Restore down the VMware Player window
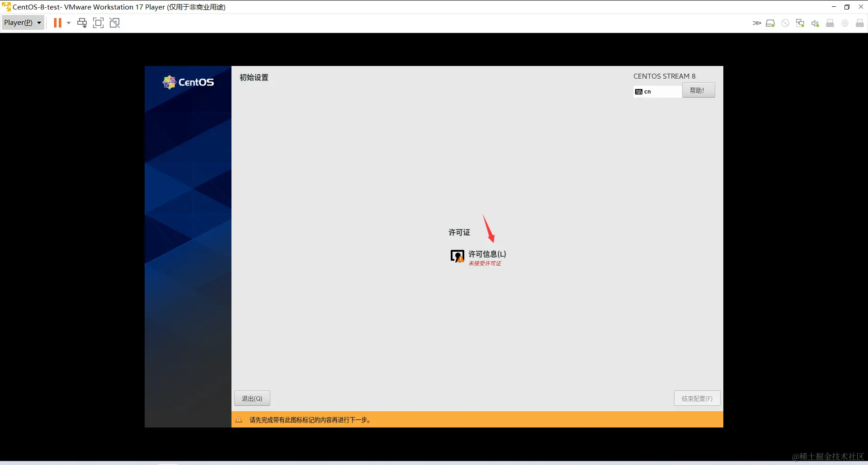 (x=847, y=7)
